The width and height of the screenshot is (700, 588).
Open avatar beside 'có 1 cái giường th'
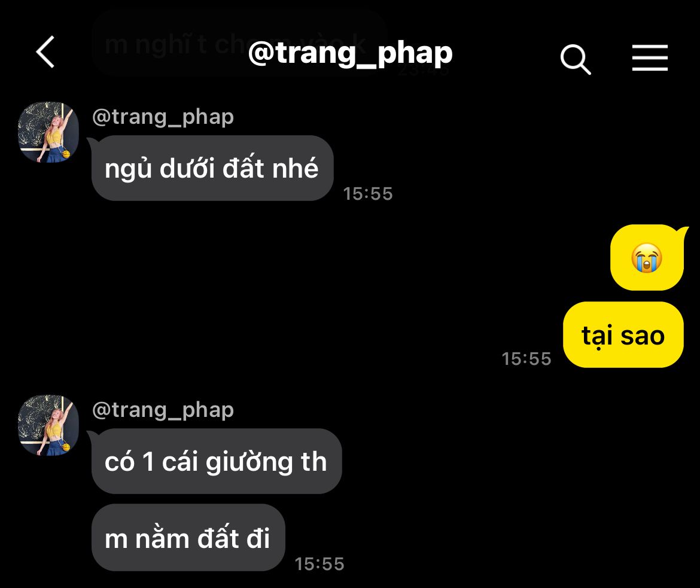coord(48,425)
